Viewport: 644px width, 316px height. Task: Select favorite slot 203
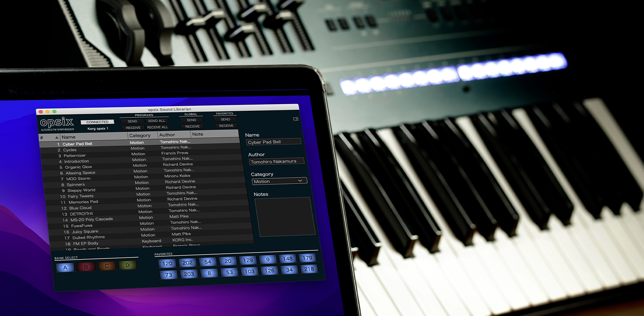coord(189,274)
